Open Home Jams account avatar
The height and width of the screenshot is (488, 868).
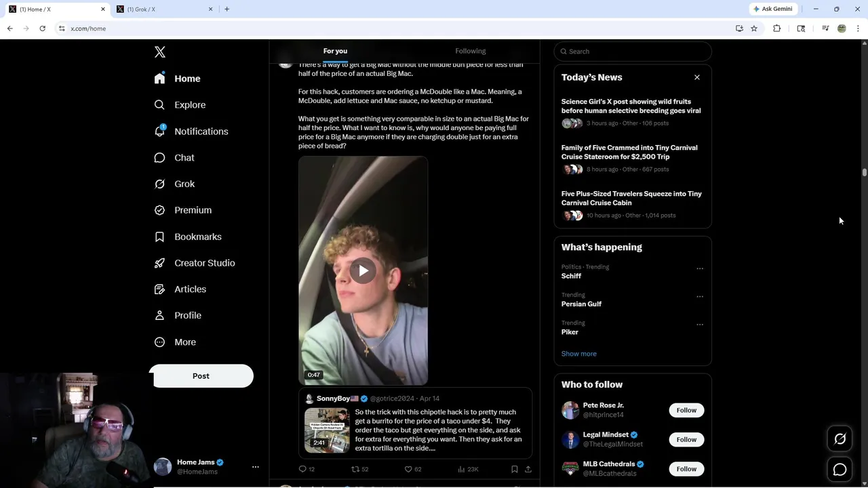[x=163, y=467]
